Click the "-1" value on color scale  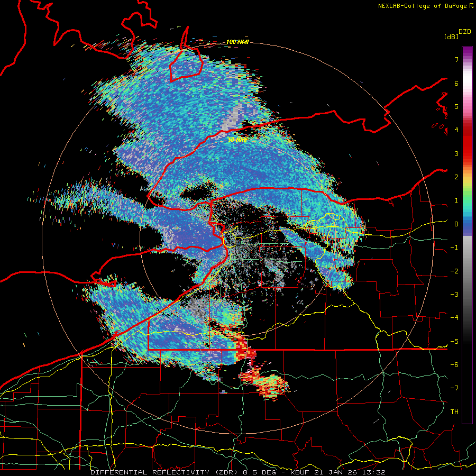pos(454,248)
